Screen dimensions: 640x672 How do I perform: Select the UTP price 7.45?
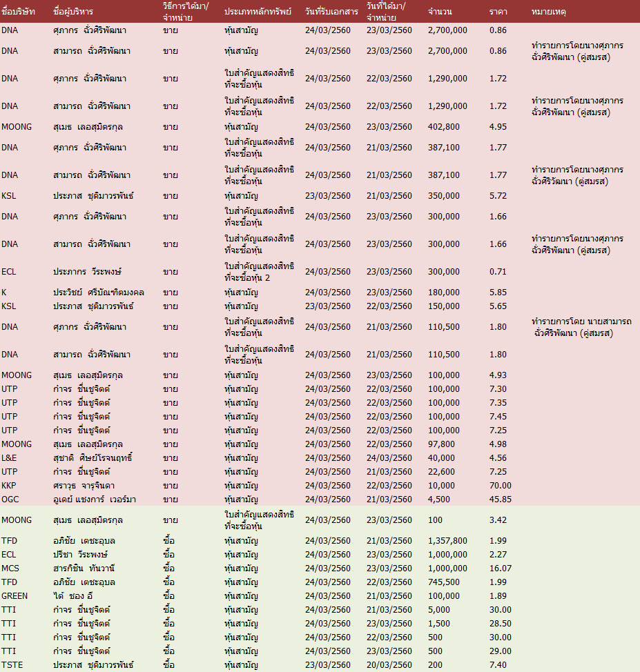(498, 417)
